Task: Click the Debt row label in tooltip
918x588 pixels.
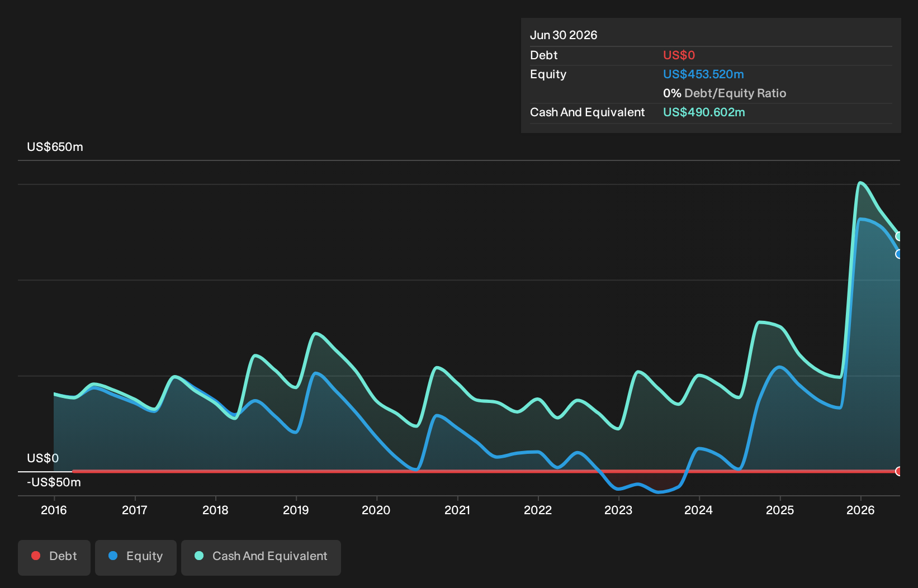Action: [543, 55]
